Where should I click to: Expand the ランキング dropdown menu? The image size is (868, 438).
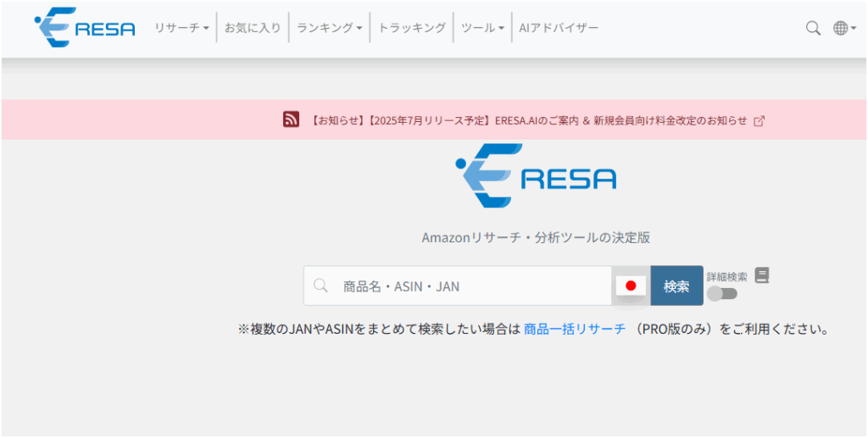tap(330, 28)
